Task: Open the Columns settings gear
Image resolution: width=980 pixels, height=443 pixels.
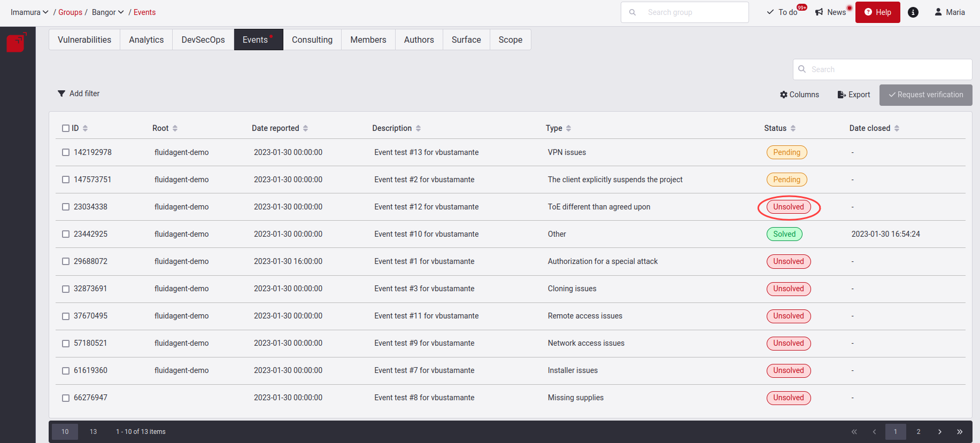Action: pyautogui.click(x=799, y=95)
